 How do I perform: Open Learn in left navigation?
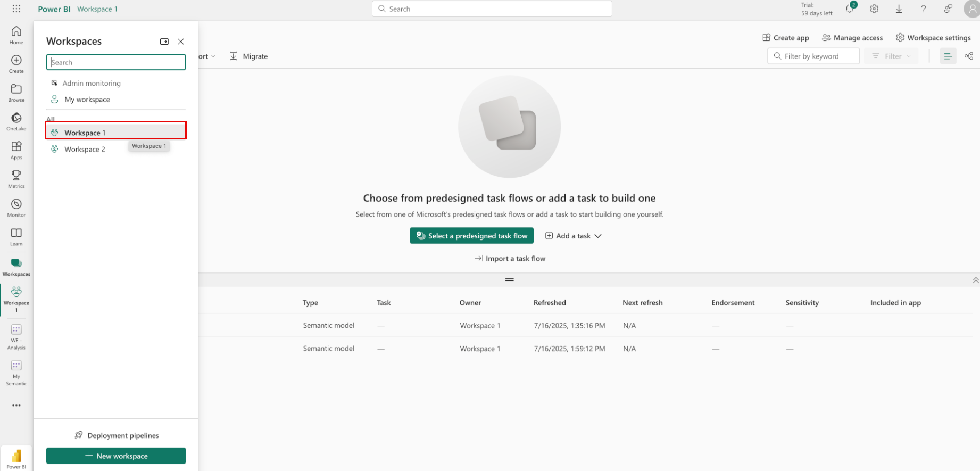(16, 236)
